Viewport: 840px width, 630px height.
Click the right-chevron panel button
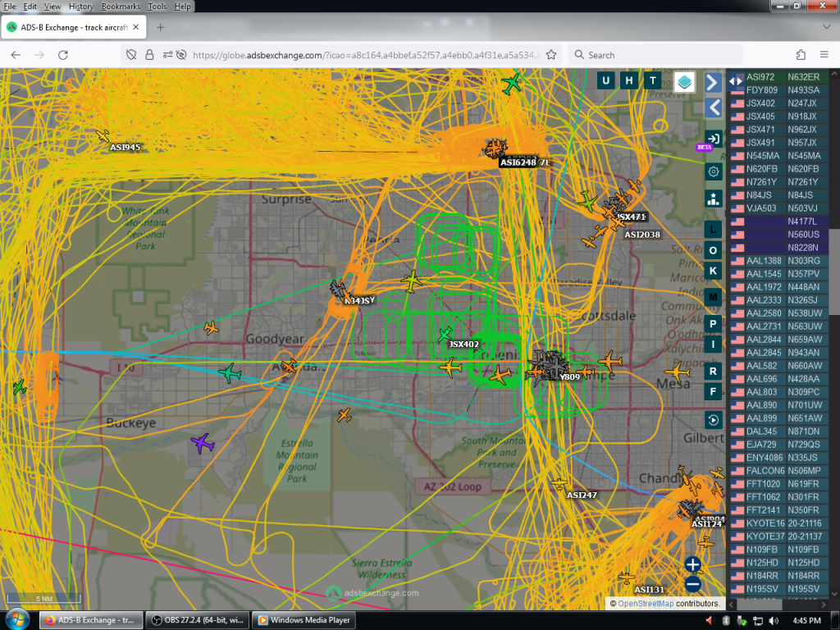(713, 83)
